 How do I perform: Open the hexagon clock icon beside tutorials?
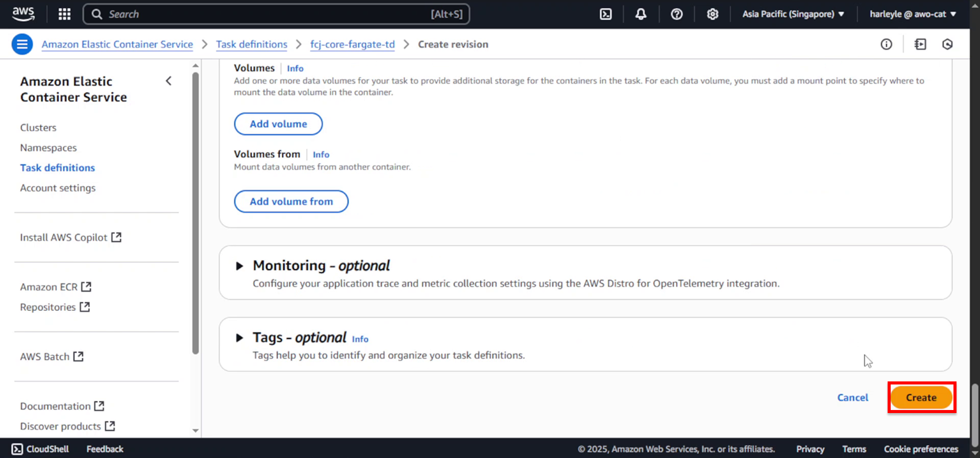[x=947, y=44]
